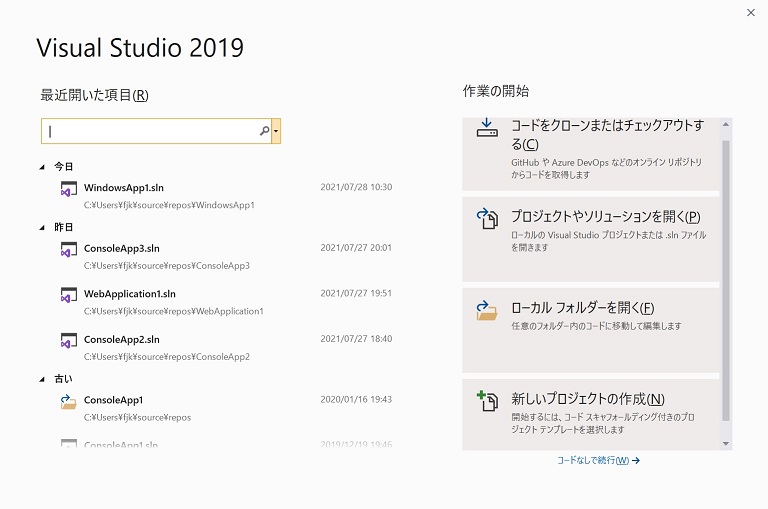Image resolution: width=768 pixels, height=509 pixels.
Task: Click the scroll up arrow of start panel
Action: point(726,124)
